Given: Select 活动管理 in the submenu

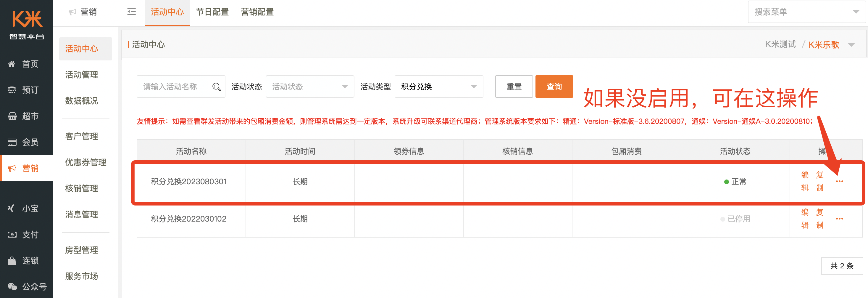Looking at the screenshot, I should (x=82, y=75).
